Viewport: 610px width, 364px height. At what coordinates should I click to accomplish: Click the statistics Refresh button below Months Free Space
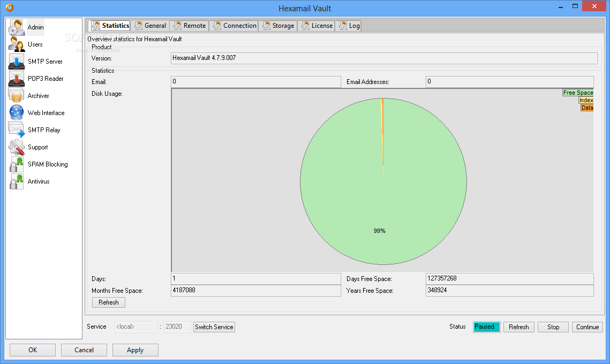click(x=109, y=302)
